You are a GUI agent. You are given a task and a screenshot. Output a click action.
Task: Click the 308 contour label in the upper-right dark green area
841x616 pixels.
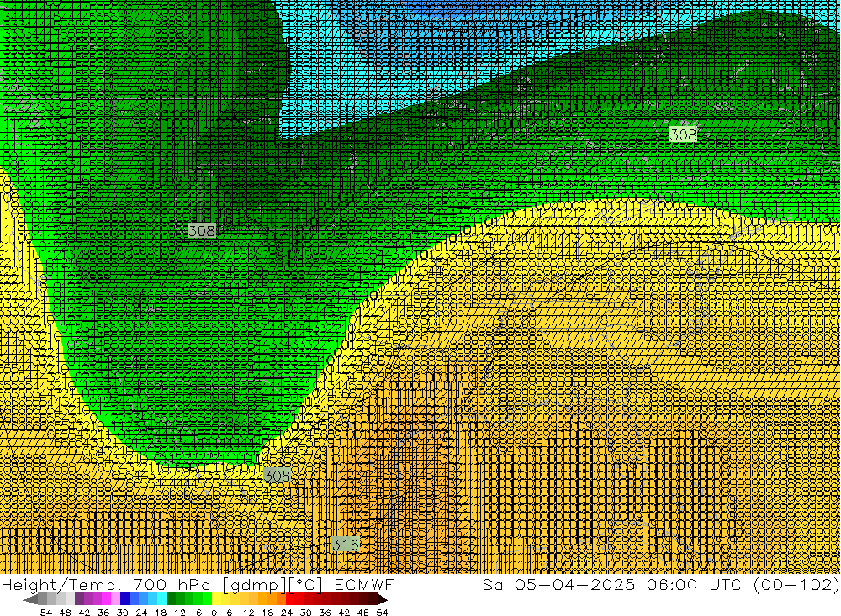[x=683, y=134]
